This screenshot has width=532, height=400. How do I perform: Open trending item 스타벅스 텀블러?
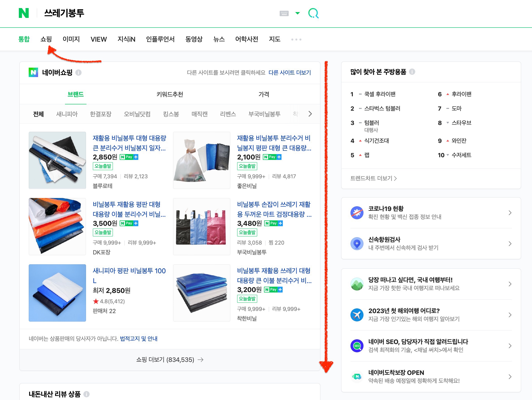tap(382, 108)
